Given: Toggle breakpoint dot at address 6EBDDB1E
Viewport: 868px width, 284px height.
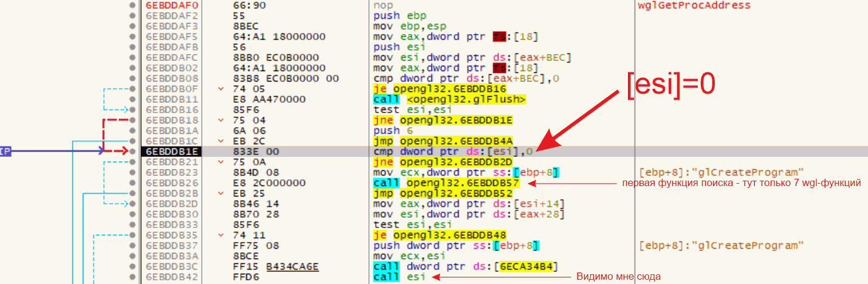Looking at the screenshot, I should point(132,151).
